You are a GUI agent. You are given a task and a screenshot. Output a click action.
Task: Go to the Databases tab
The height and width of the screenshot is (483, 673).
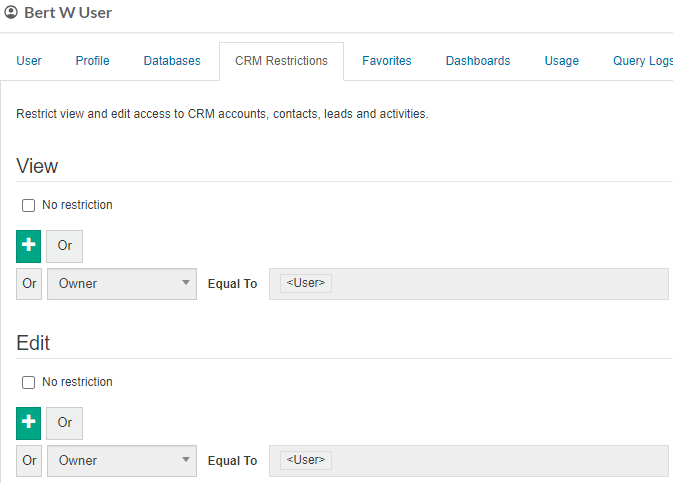[172, 61]
